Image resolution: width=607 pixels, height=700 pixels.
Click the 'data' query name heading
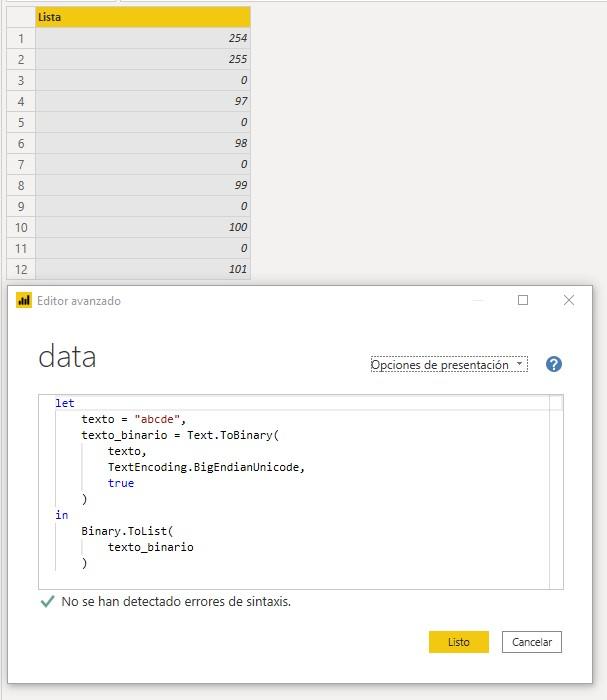67,357
